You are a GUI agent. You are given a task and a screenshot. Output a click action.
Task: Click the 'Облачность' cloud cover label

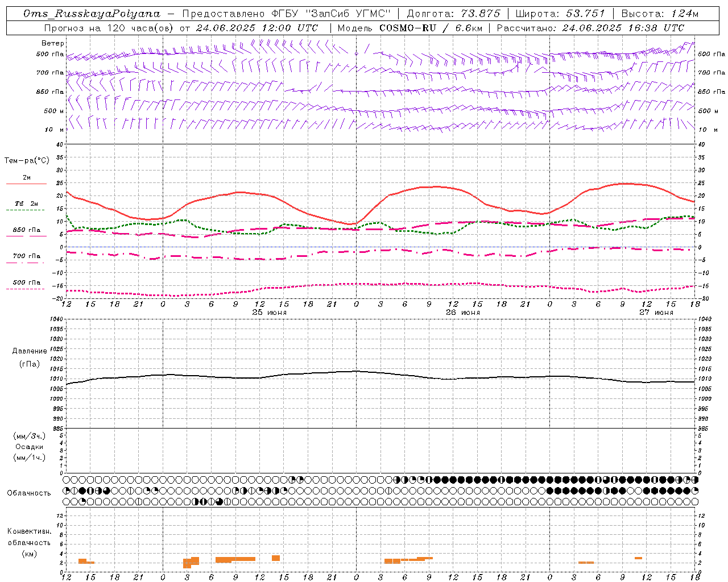pos(29,493)
